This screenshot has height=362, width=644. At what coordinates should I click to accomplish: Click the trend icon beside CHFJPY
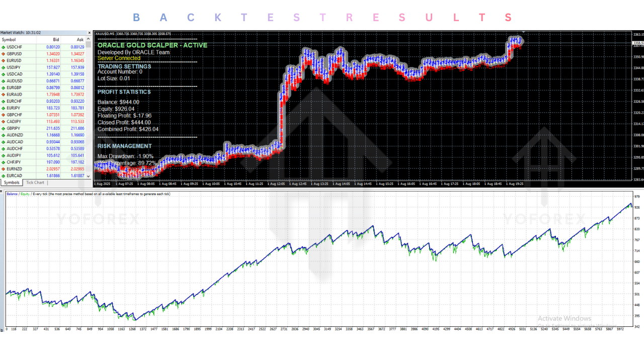[x=4, y=162]
